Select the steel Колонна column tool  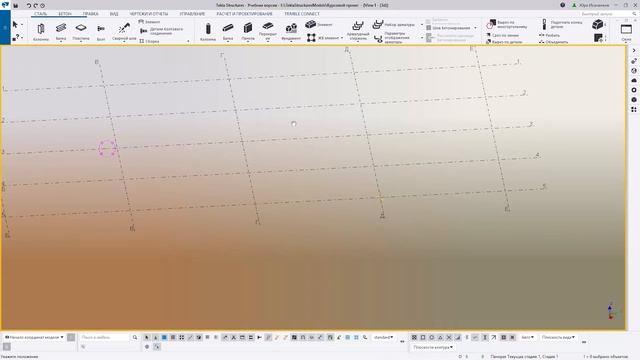tap(41, 32)
